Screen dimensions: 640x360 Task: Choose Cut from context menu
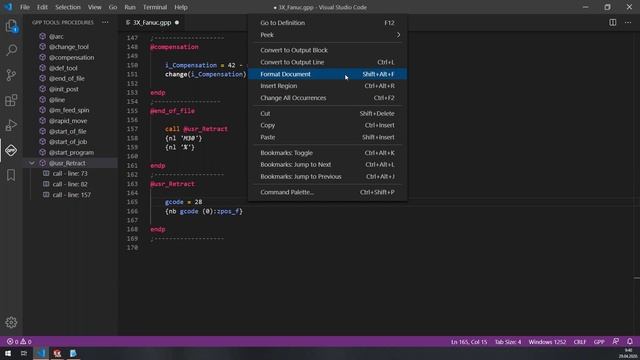(x=327, y=113)
